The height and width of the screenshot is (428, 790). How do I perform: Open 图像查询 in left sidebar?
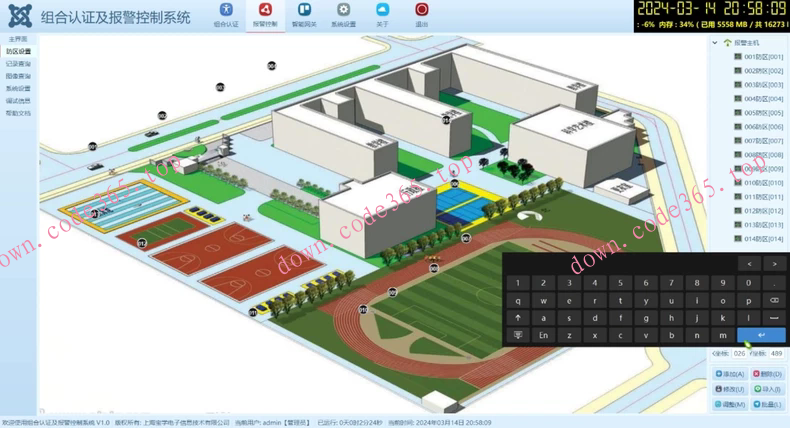click(18, 76)
